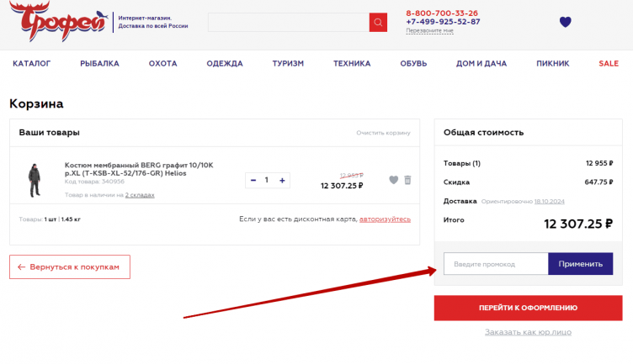633x364 pixels.
Task: Decrease quantity with minus button
Action: (x=253, y=180)
